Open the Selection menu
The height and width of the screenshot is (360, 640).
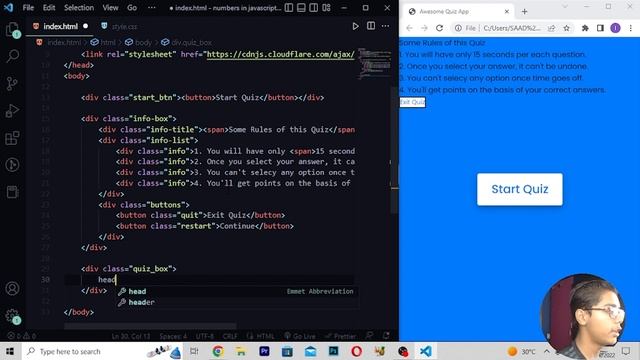click(79, 8)
